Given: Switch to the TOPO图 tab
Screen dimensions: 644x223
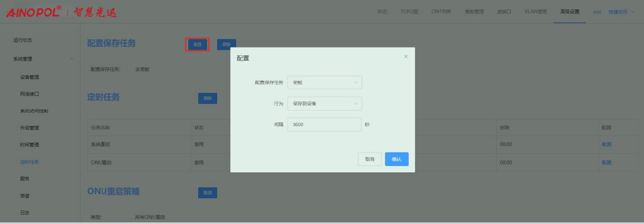Looking at the screenshot, I should pos(409,12).
